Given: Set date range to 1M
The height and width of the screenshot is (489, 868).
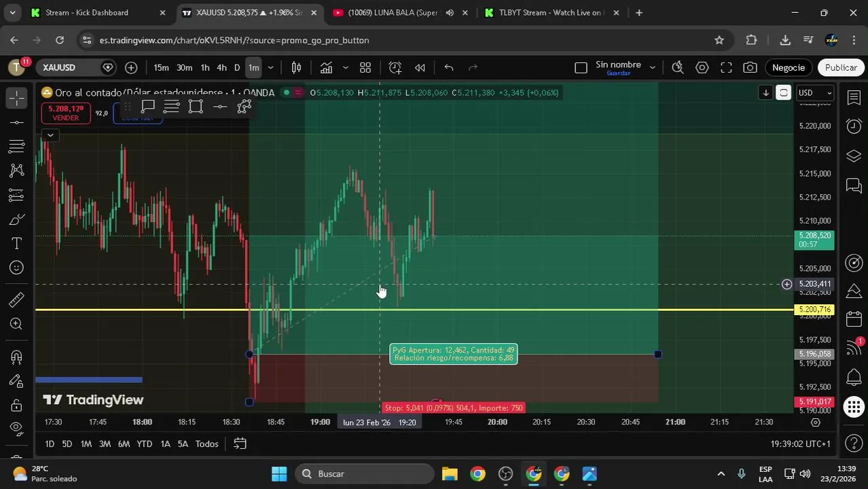Looking at the screenshot, I should (86, 443).
